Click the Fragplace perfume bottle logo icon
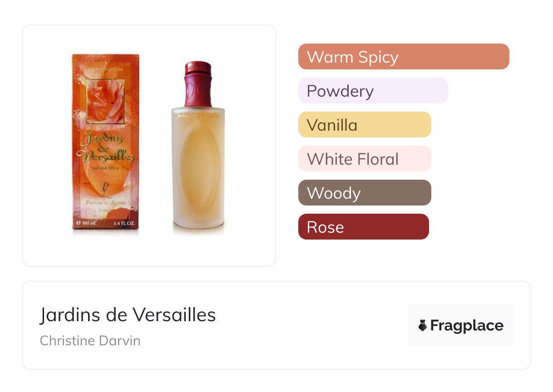This screenshot has width=553, height=392. tap(423, 325)
